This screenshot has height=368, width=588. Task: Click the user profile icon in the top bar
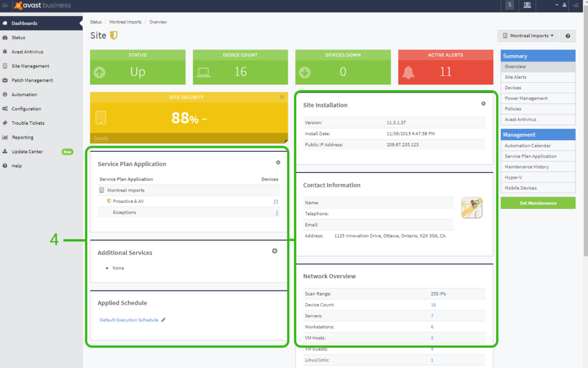point(564,5)
